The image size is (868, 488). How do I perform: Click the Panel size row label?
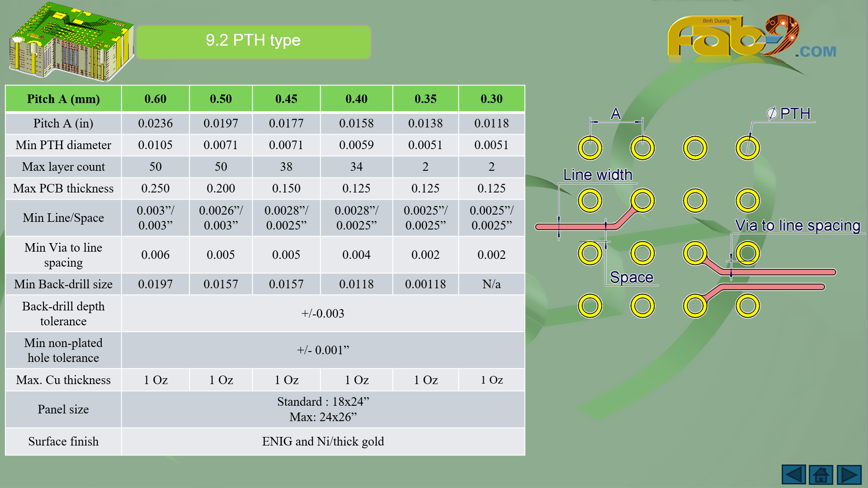pos(63,409)
